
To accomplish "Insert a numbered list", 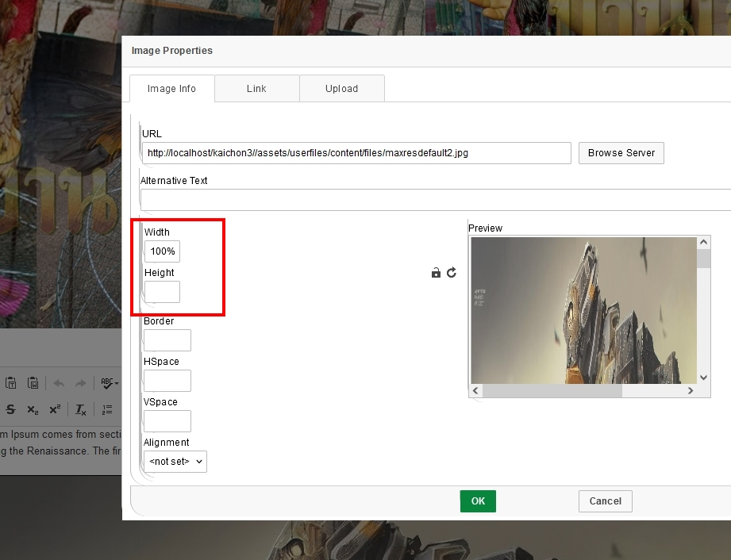I will (107, 410).
